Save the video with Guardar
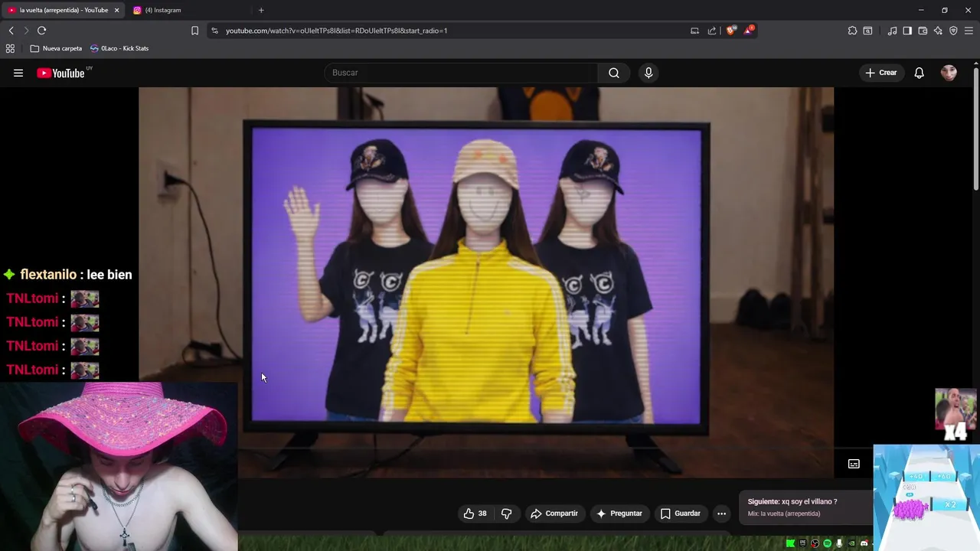This screenshot has width=980, height=551. pos(680,514)
